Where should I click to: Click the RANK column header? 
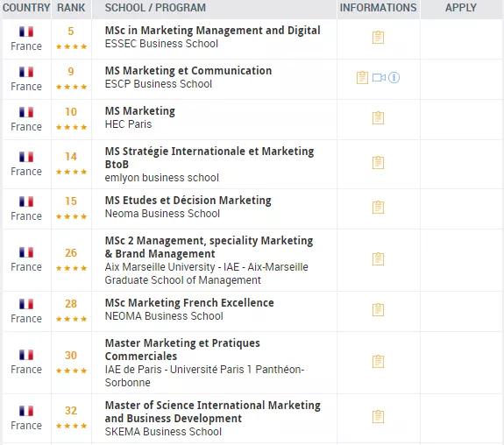pos(71,8)
